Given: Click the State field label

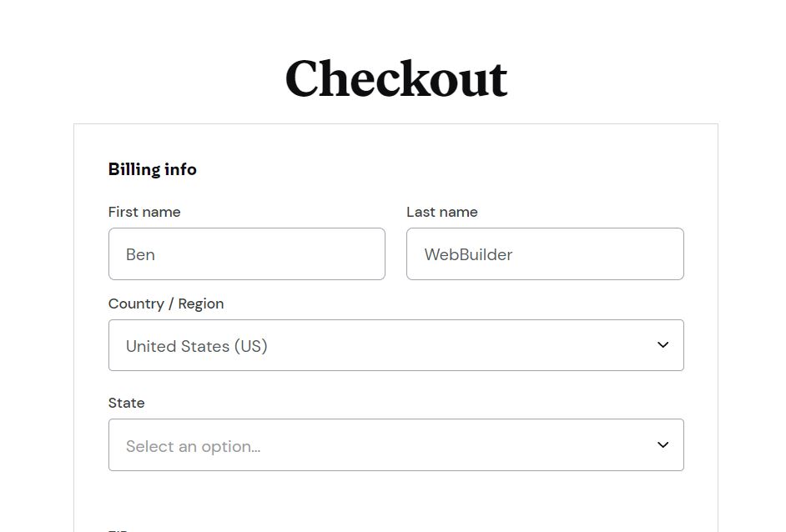Looking at the screenshot, I should click(126, 403).
